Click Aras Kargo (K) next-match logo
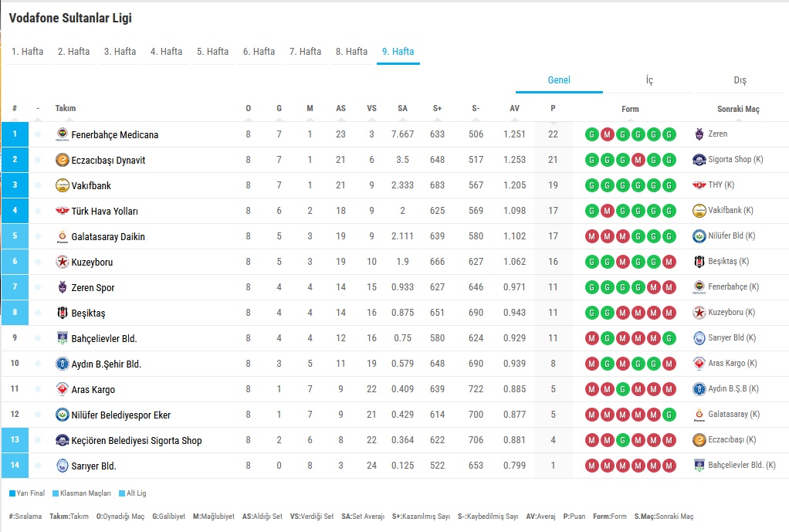The height and width of the screenshot is (532, 789). (x=699, y=364)
